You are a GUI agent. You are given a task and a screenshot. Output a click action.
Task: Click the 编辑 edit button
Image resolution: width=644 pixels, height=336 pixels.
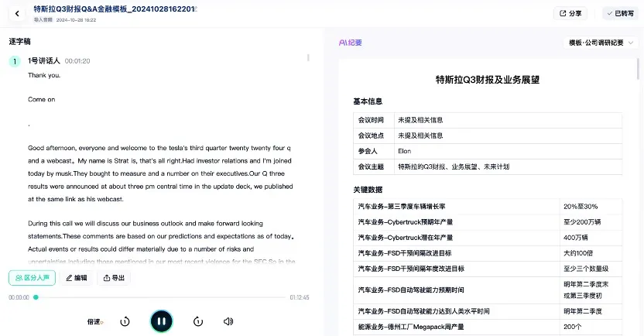(x=77, y=278)
